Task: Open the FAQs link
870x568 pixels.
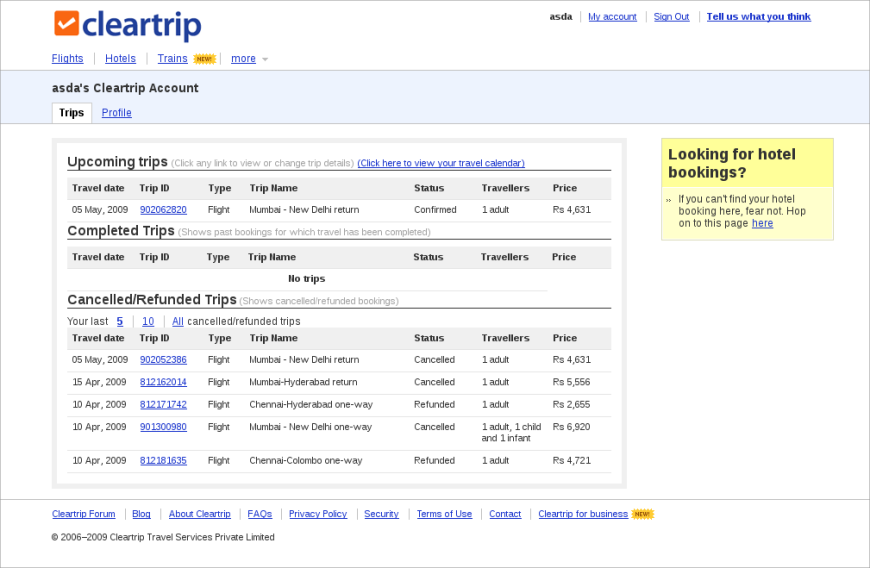Action: click(260, 514)
